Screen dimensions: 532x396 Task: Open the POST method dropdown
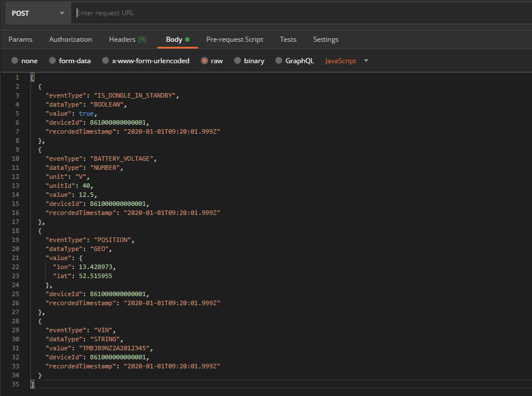pos(38,13)
